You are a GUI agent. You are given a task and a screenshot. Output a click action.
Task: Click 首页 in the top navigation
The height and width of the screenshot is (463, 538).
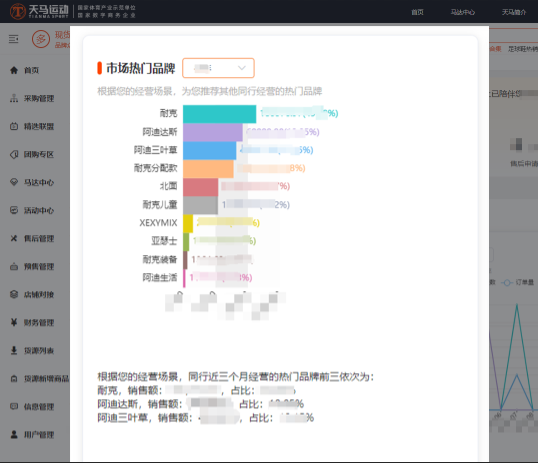coord(417,12)
